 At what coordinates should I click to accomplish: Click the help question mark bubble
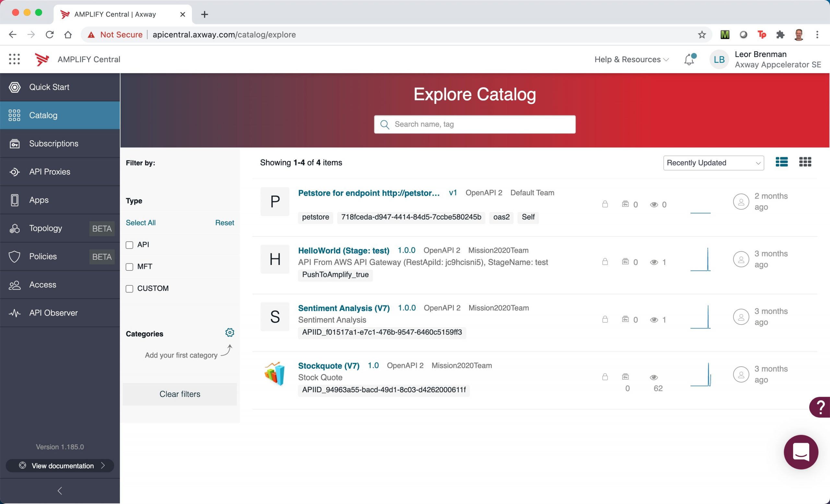820,407
